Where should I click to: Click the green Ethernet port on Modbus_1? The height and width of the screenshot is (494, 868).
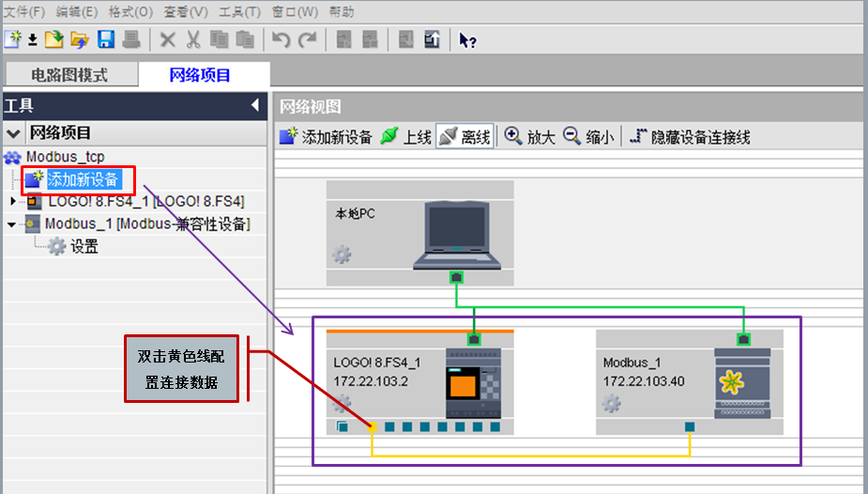(743, 339)
